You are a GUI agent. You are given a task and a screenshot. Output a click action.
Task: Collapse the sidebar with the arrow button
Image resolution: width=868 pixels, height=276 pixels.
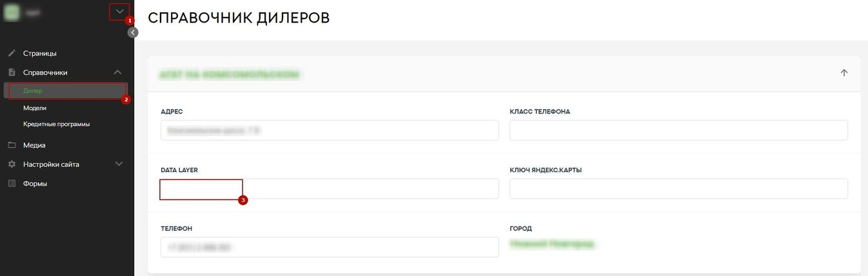pyautogui.click(x=133, y=32)
